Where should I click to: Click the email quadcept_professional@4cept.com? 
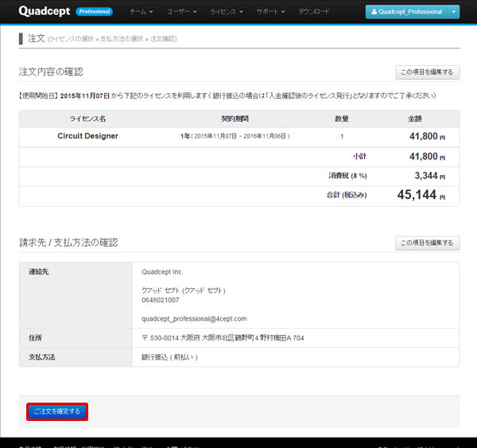coord(194,319)
